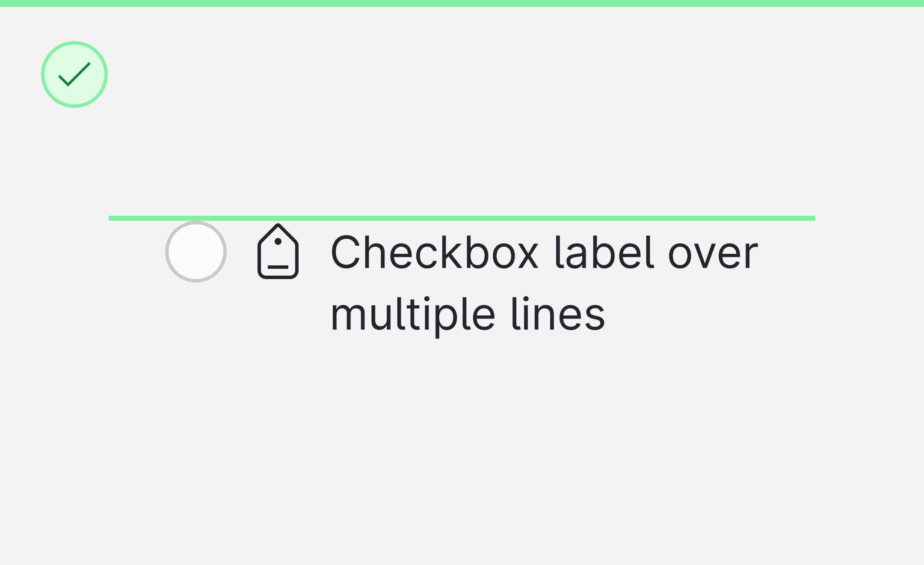Screen dimensions: 924x565
Task: Click the green horizontal line above the checkbox
Action: [462, 218]
